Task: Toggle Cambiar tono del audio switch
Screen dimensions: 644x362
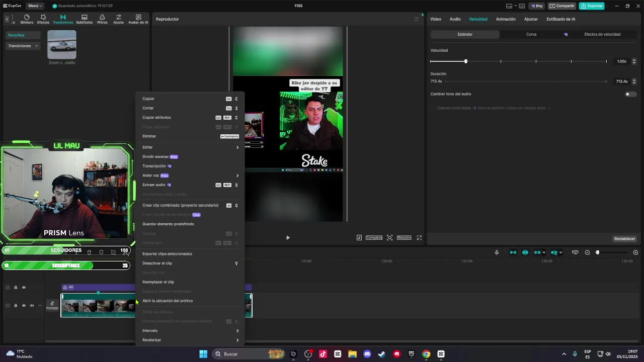Action: (630, 94)
